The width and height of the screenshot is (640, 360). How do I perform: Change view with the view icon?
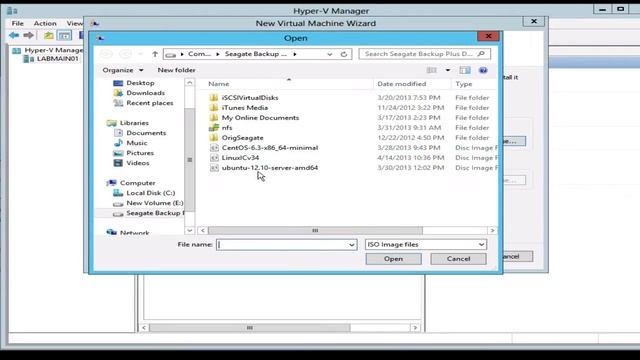point(431,70)
